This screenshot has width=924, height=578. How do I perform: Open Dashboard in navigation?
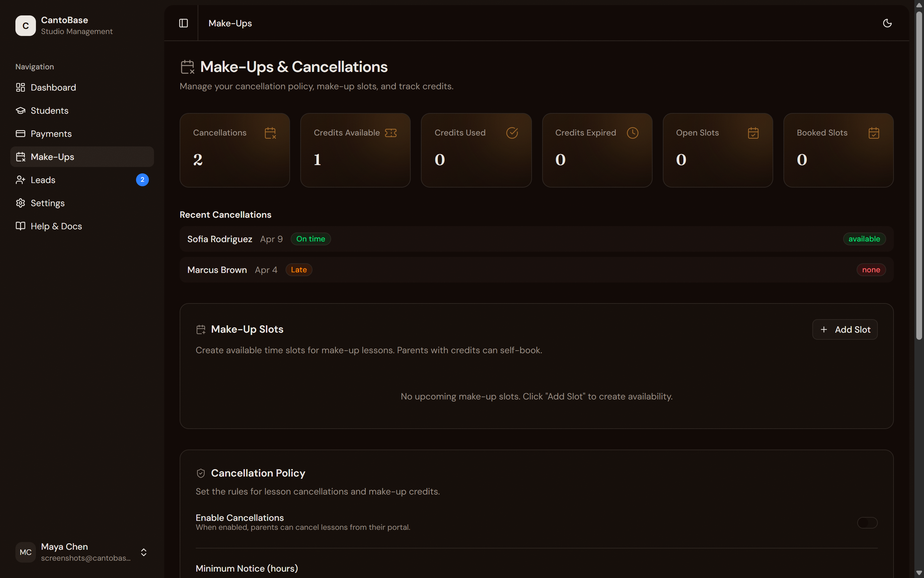point(82,88)
